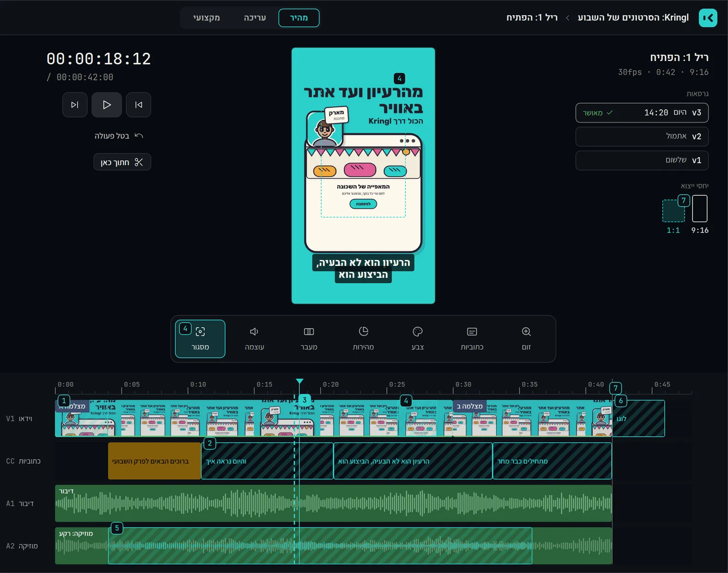The height and width of the screenshot is (573, 728).
Task: Choose the 9:16 aspect ratio
Action: tap(700, 214)
